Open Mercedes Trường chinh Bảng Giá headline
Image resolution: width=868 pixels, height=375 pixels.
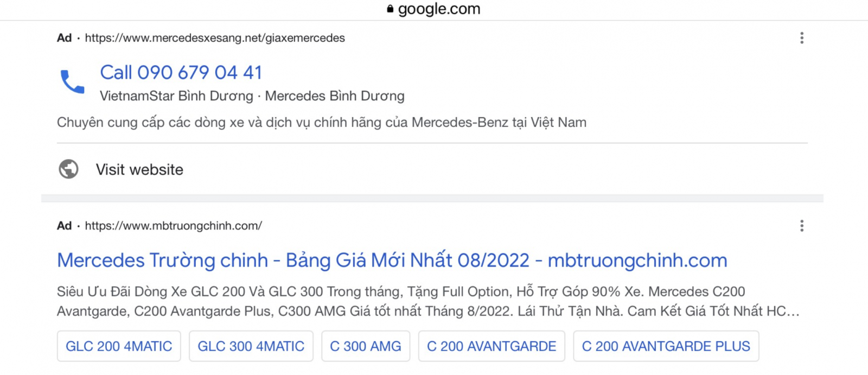coord(392,260)
